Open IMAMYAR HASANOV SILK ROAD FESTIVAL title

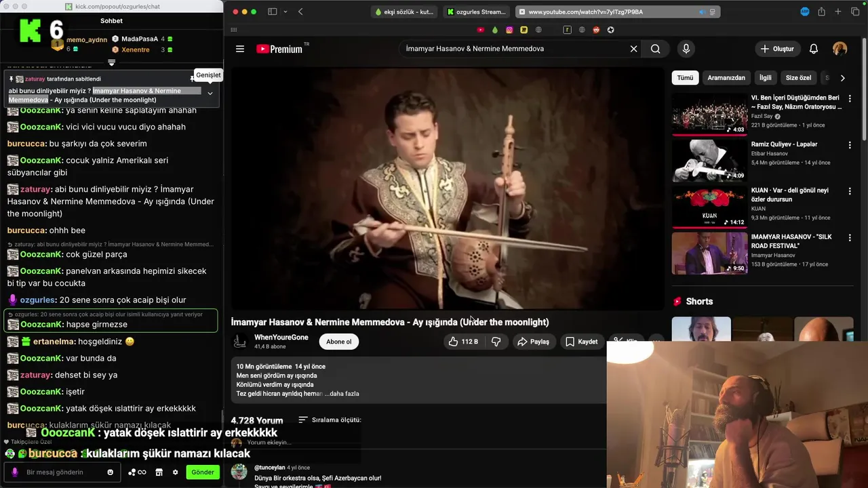(792, 241)
